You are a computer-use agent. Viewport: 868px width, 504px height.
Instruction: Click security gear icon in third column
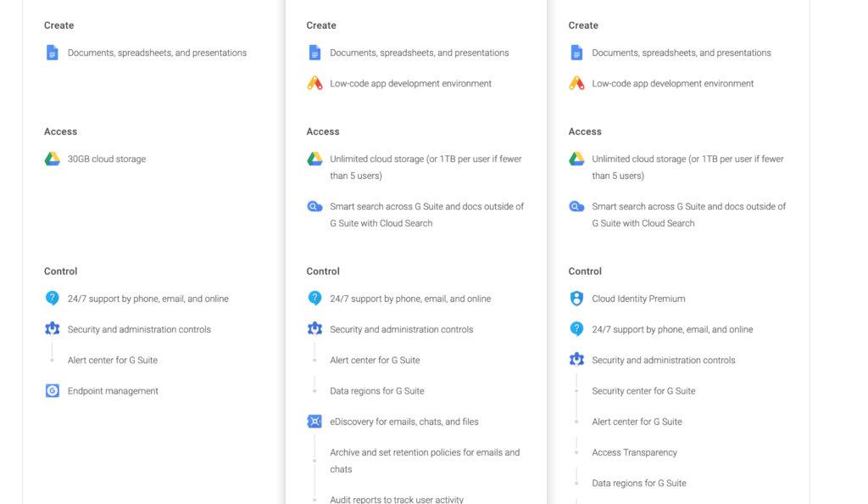tap(576, 360)
